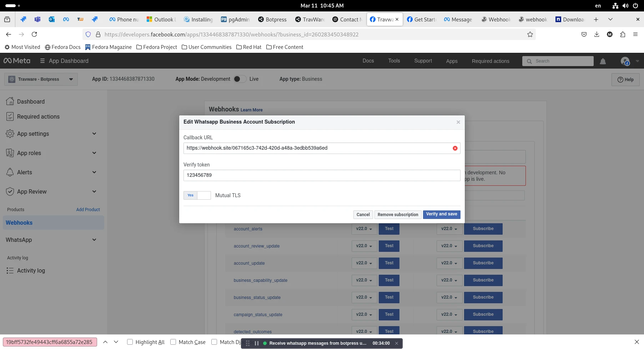Open Docs in the top navigation

click(368, 61)
